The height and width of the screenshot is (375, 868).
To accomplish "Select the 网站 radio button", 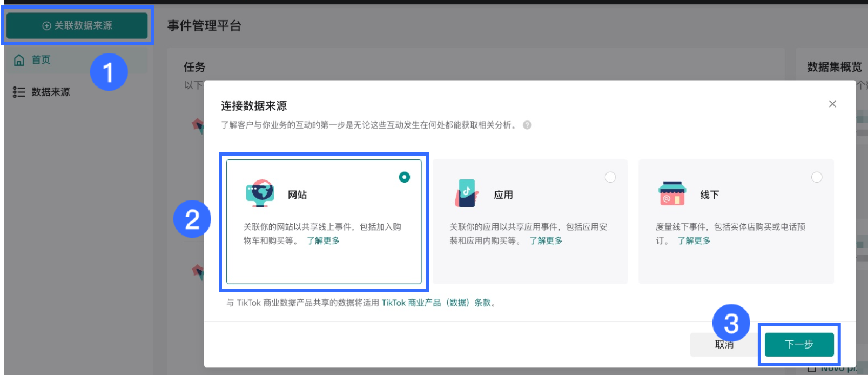I will tap(404, 177).
